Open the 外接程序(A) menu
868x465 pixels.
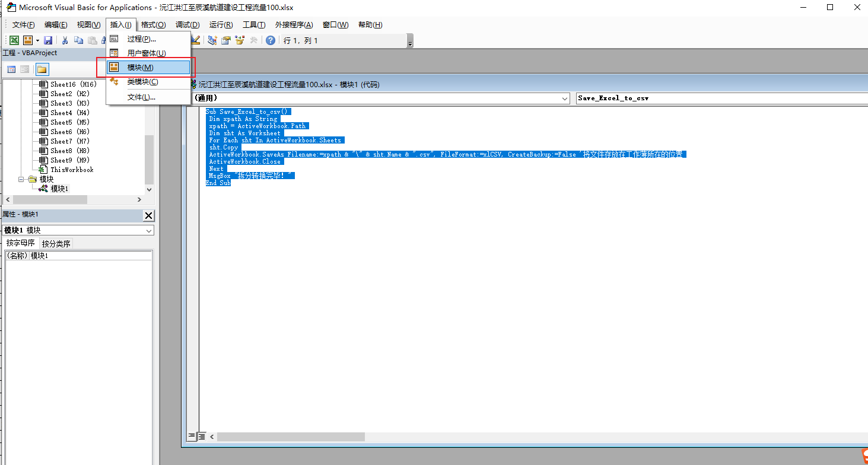[x=294, y=25]
